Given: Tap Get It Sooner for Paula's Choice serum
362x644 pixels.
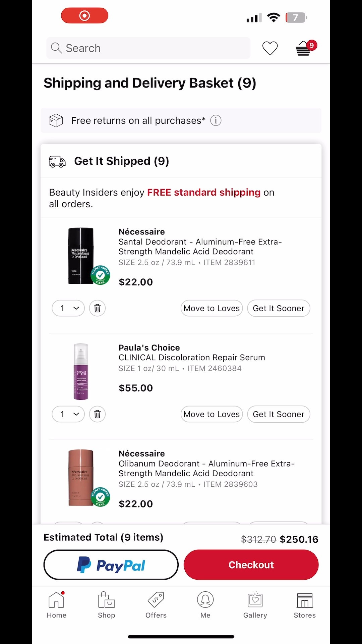Looking at the screenshot, I should coord(279,414).
